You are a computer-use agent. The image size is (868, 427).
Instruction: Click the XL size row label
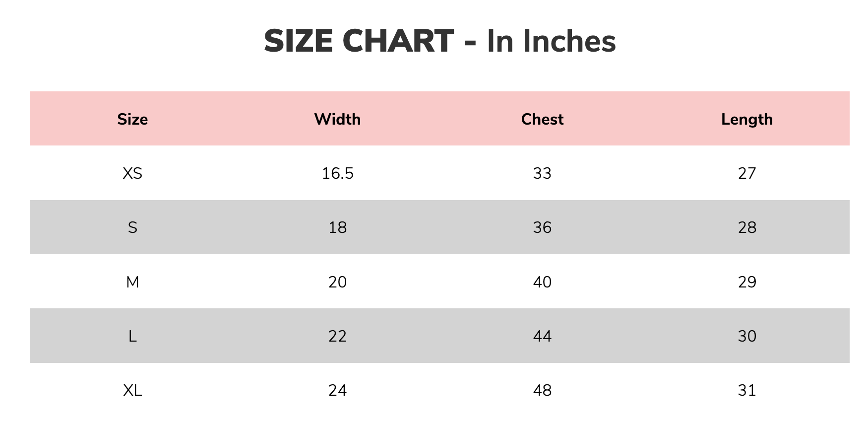pyautogui.click(x=132, y=390)
